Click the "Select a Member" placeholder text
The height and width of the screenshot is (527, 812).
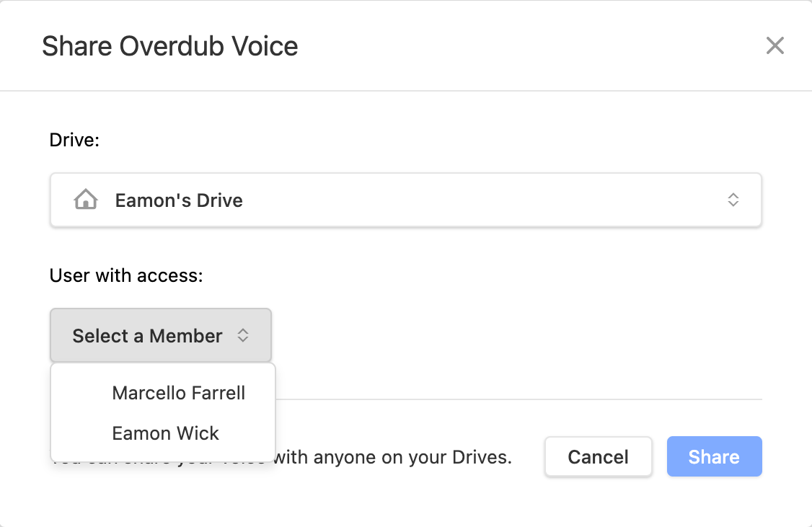(147, 336)
